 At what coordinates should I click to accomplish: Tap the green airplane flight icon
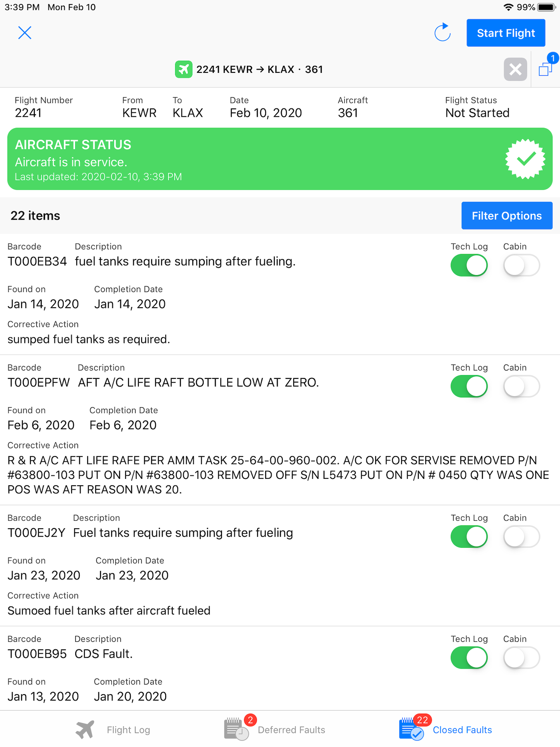(x=184, y=70)
